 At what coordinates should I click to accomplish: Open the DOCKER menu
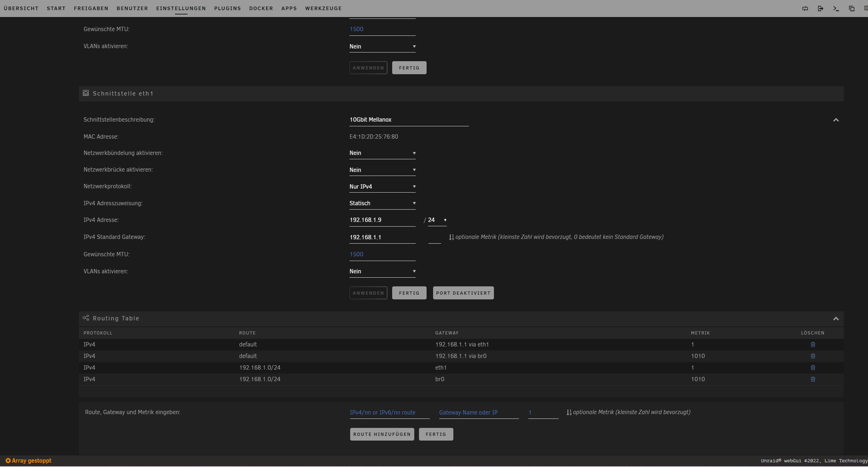click(x=261, y=8)
